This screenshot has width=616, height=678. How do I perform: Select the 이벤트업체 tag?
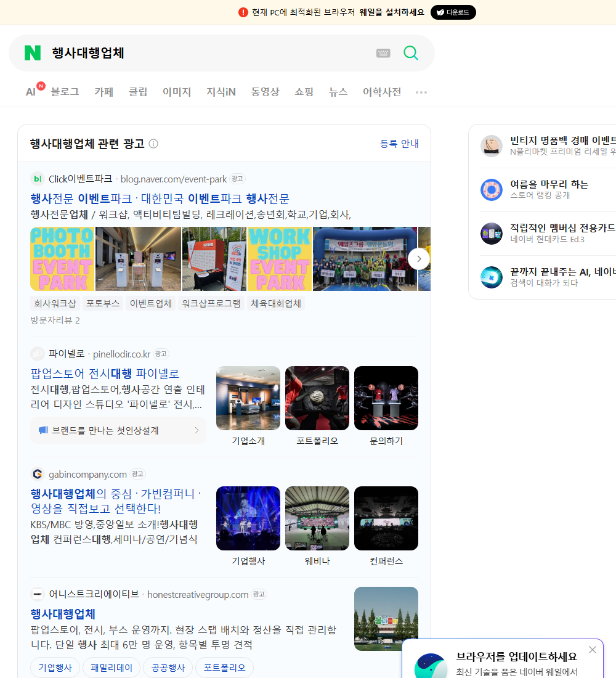(x=151, y=303)
